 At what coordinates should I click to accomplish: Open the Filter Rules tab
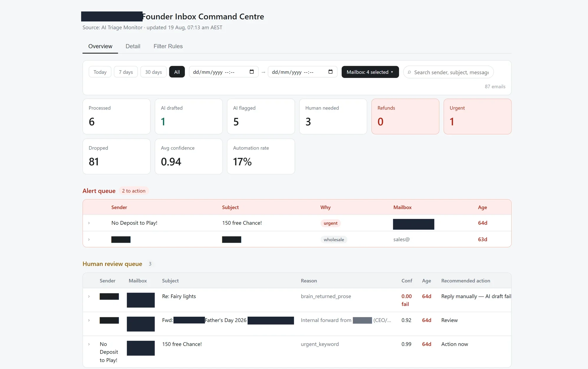(168, 46)
